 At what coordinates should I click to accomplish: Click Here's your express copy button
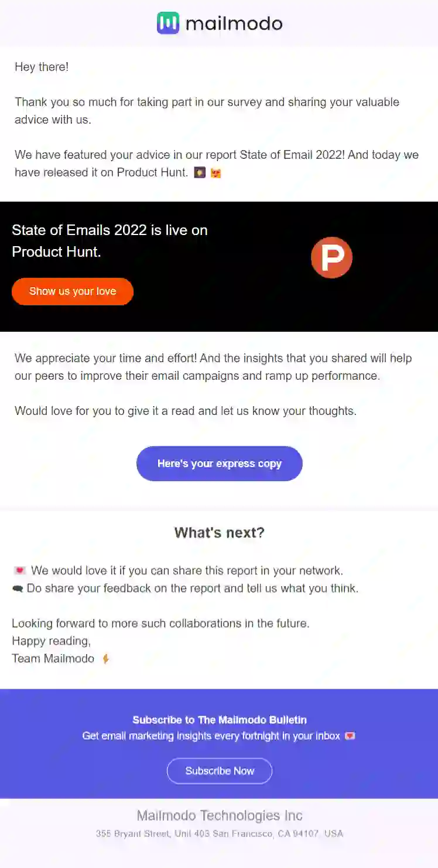pos(219,464)
